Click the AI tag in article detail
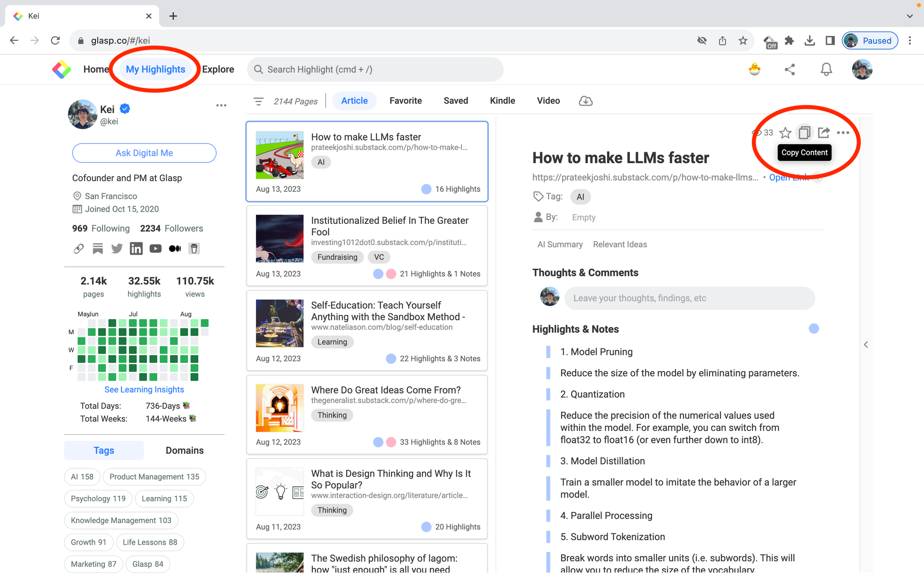This screenshot has width=924, height=578. 580,197
